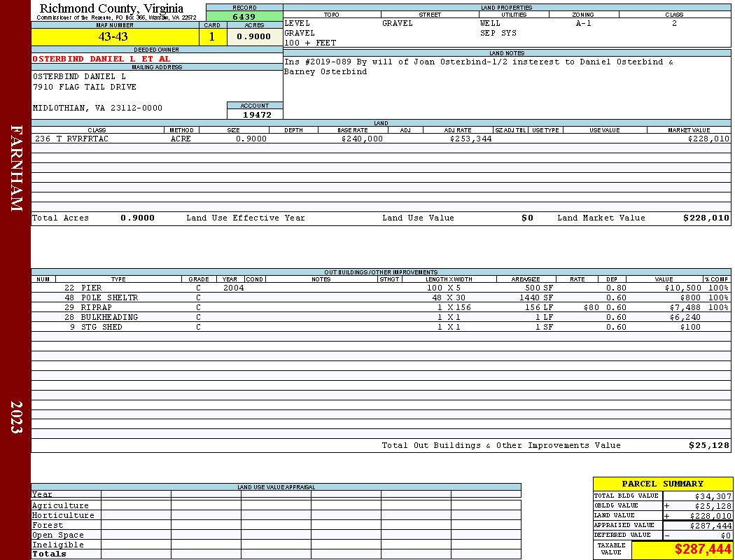735x560 pixels.
Task: Click land method ACRE
Action: [181, 139]
